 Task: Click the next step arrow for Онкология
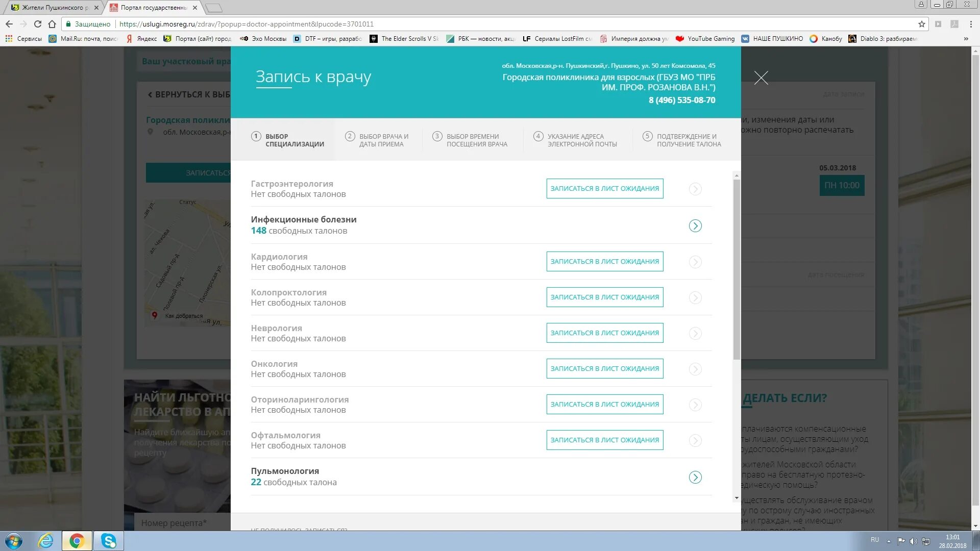click(695, 369)
